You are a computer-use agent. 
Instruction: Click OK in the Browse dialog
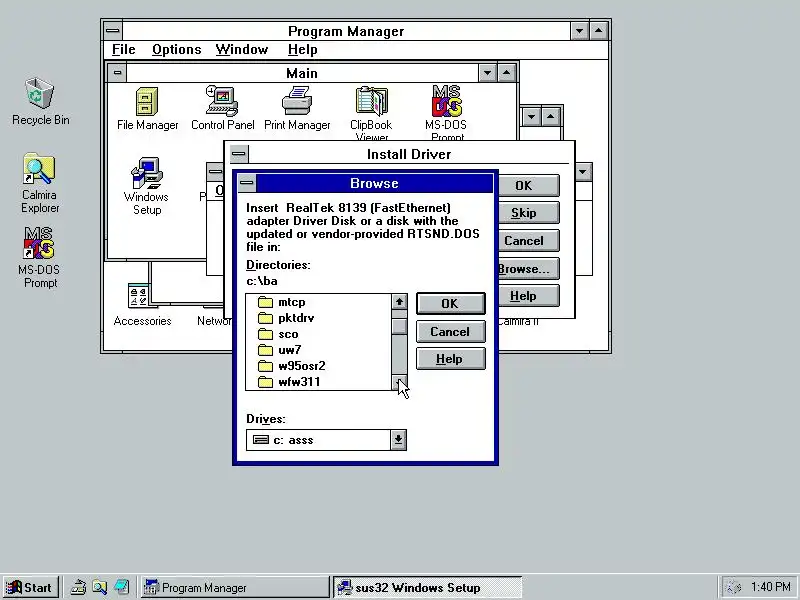tap(450, 304)
